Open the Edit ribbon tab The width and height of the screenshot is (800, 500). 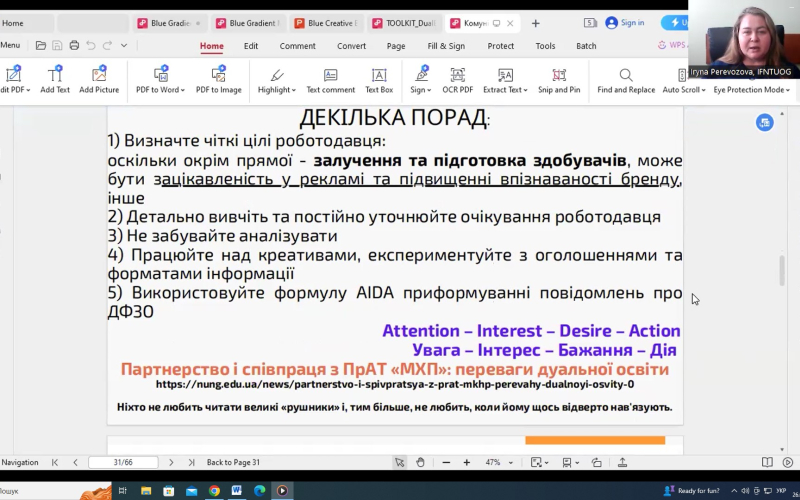coord(251,46)
